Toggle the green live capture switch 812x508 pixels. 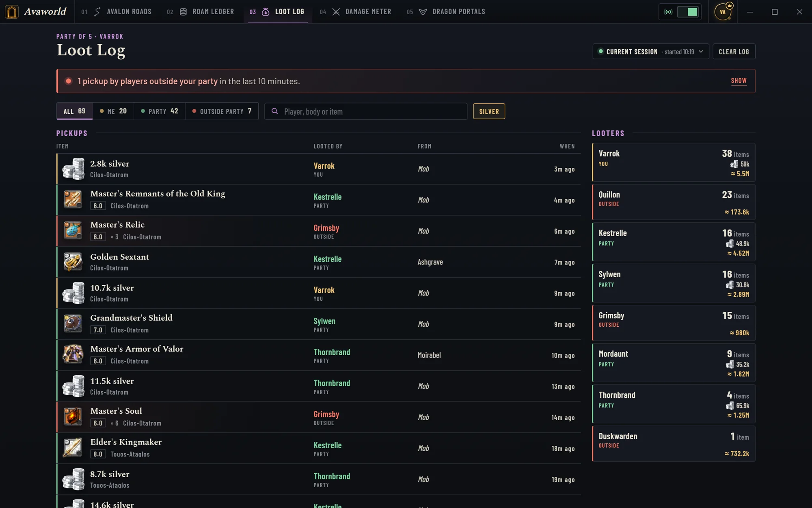pos(688,12)
